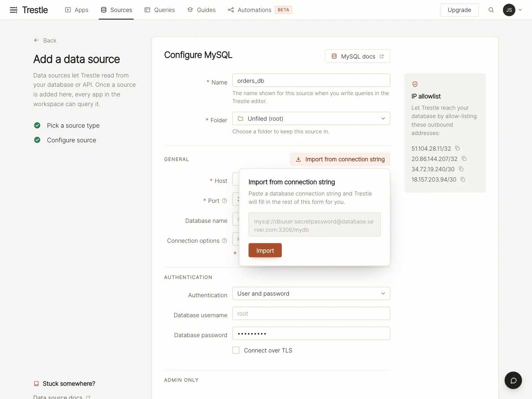Open the Data source docs link

tap(62, 397)
